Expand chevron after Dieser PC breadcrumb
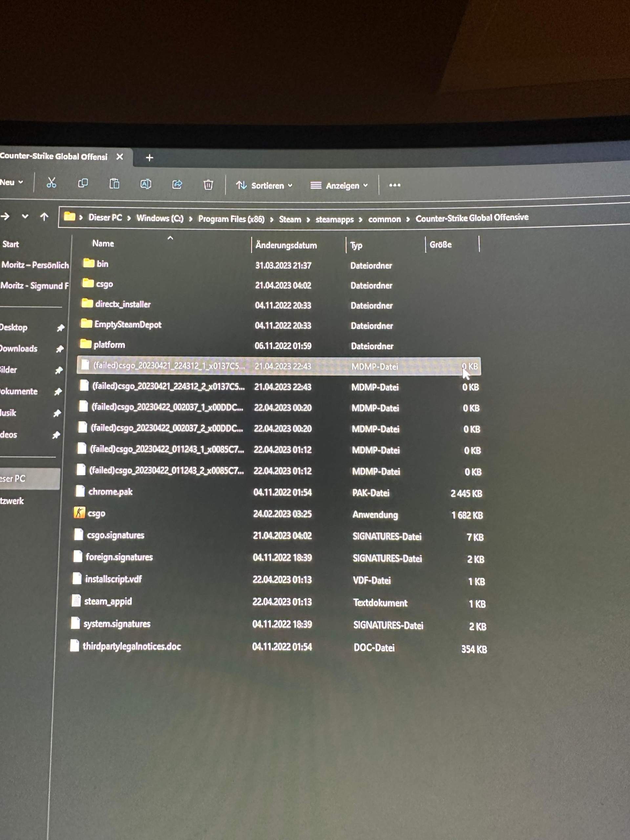Screen dimensions: 630x840 tap(129, 218)
